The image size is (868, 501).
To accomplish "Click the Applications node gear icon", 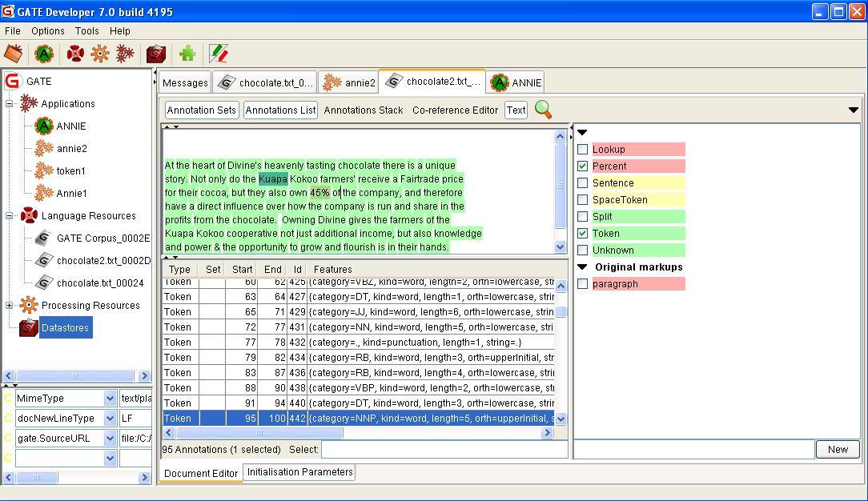I will 29,103.
